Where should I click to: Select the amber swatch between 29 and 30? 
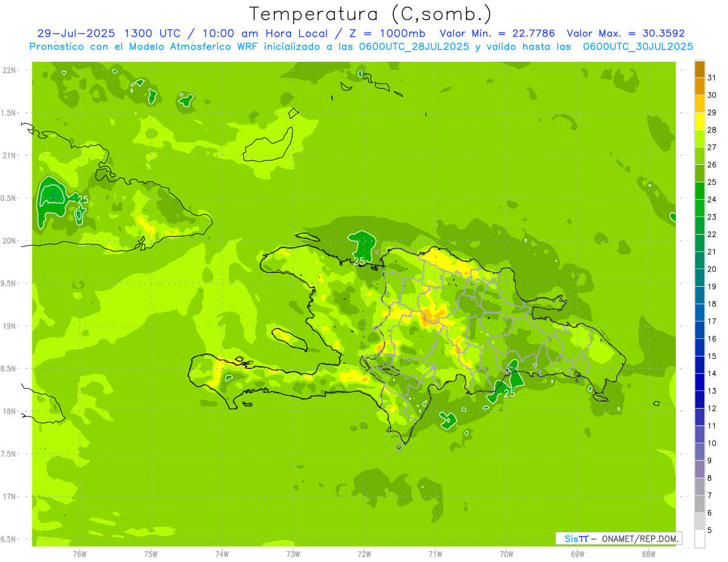click(x=699, y=104)
